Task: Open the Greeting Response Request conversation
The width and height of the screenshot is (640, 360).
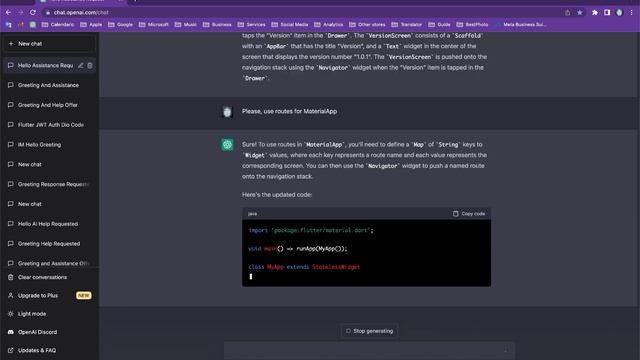Action: tap(49, 184)
